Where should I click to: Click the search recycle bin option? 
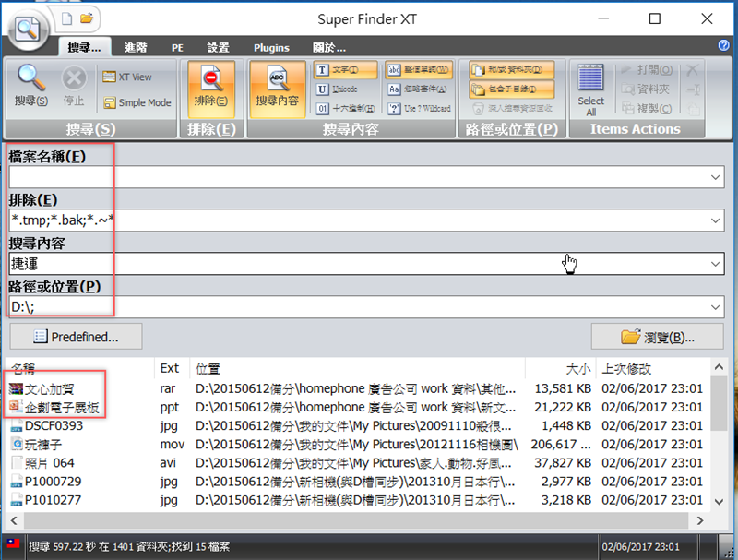(x=513, y=109)
